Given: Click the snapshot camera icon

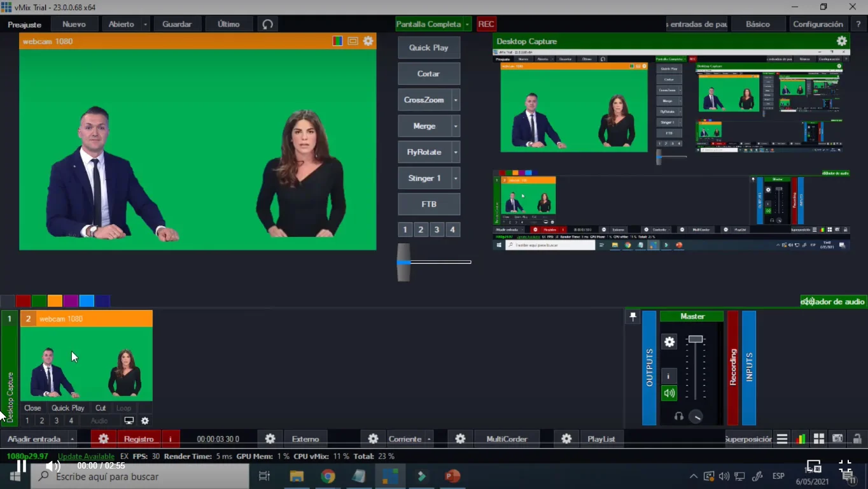Looking at the screenshot, I should click(837, 439).
